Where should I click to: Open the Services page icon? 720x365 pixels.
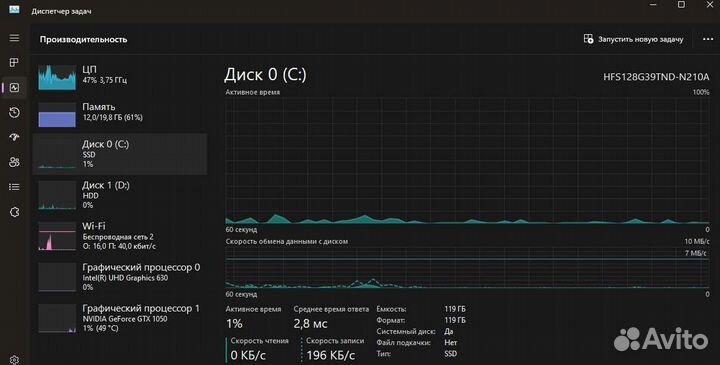pos(14,212)
